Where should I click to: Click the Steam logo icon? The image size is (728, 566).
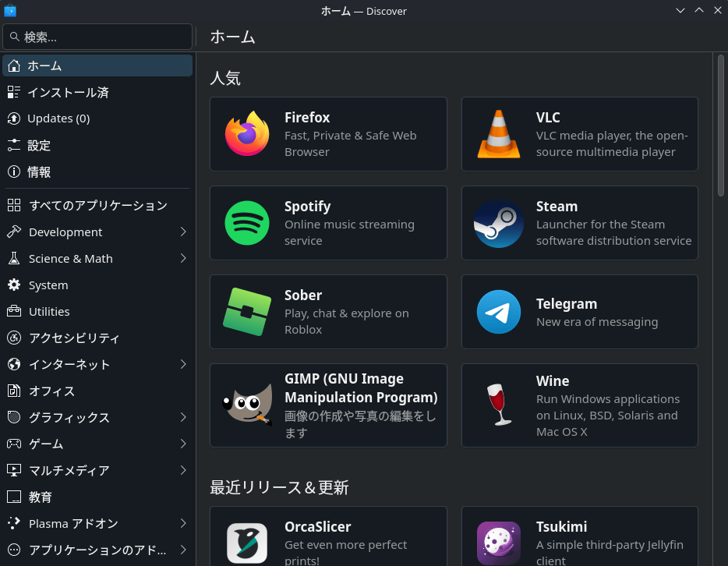click(x=499, y=223)
